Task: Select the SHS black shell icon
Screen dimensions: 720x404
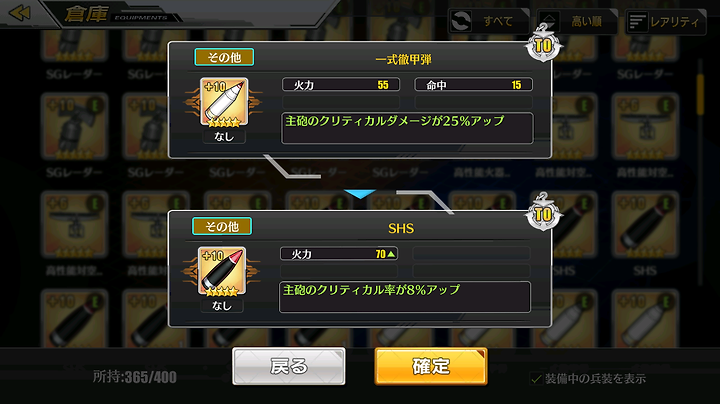Action: [x=222, y=271]
